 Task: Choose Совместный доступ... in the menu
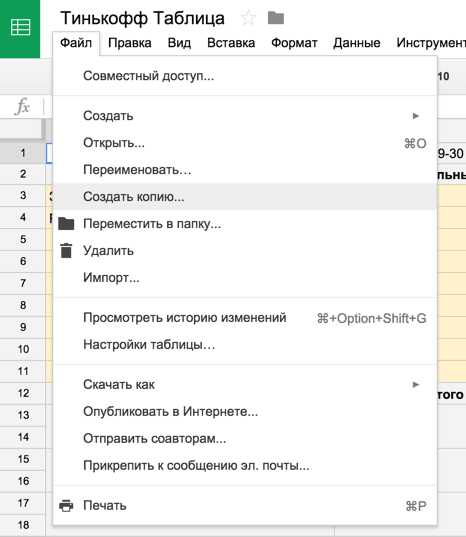[x=245, y=76]
